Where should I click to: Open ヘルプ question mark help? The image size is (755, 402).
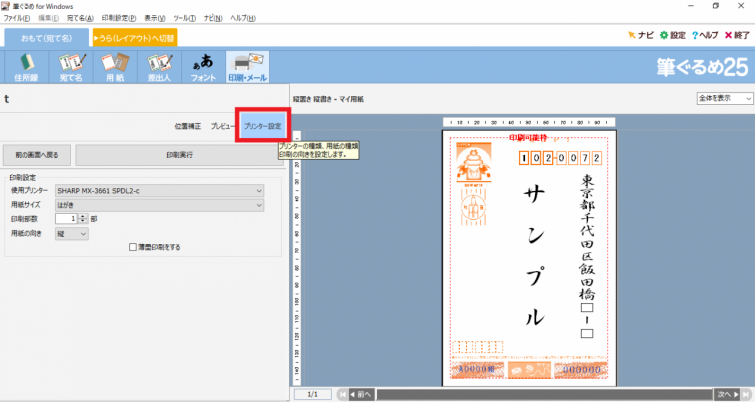tap(705, 35)
